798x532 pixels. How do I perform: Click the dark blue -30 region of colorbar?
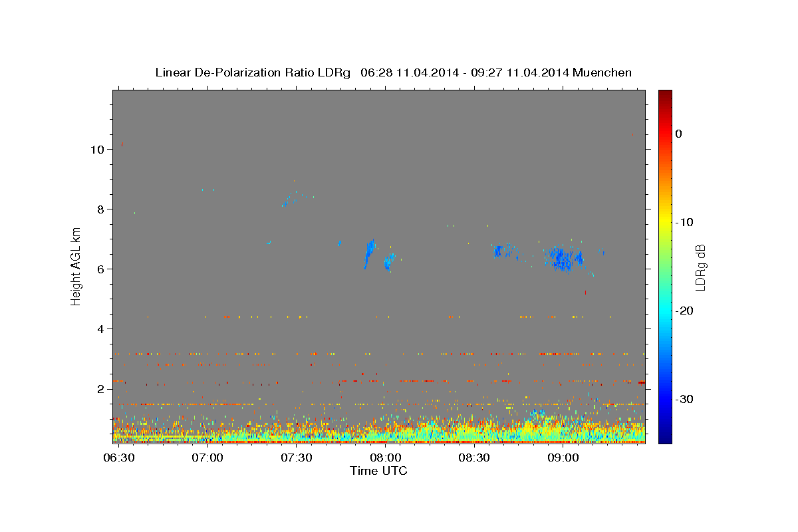665,399
